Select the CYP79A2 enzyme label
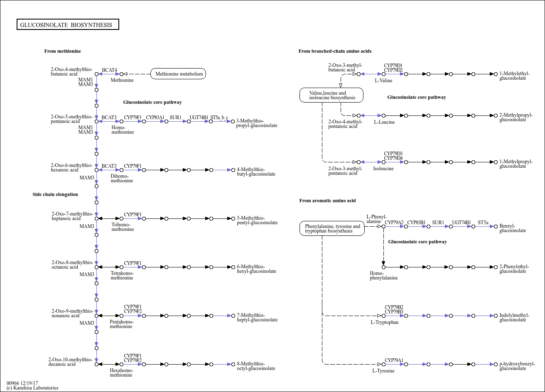 point(394,223)
